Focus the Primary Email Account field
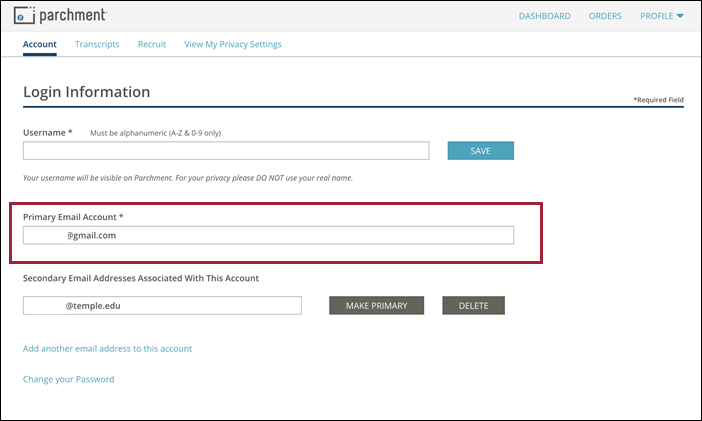 coord(268,235)
